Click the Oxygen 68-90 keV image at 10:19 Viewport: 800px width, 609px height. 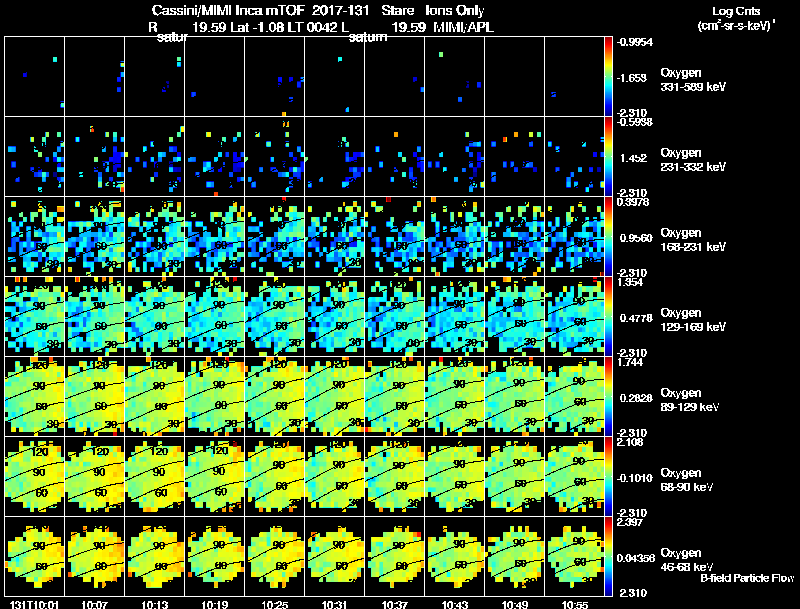[215, 476]
